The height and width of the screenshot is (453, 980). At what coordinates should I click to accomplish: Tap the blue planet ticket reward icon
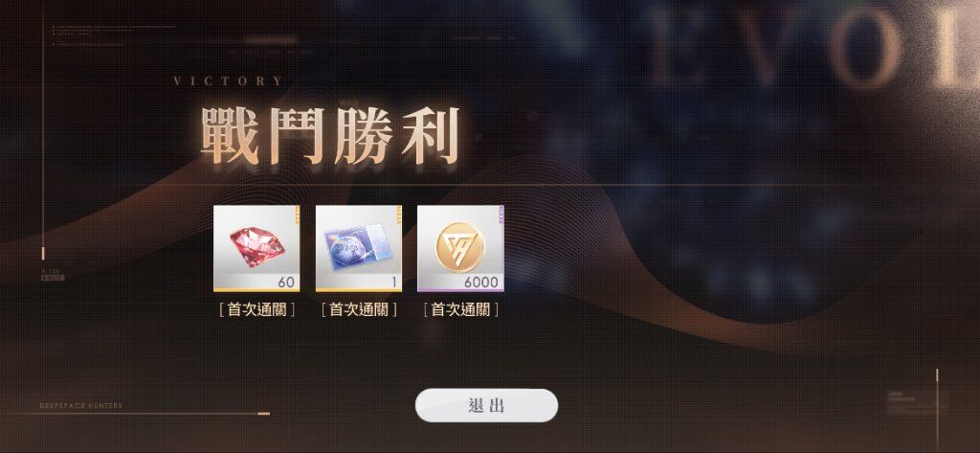coord(358,248)
